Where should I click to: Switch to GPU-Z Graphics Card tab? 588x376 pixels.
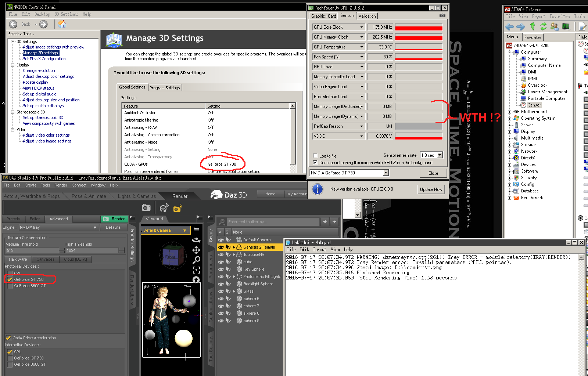(323, 16)
